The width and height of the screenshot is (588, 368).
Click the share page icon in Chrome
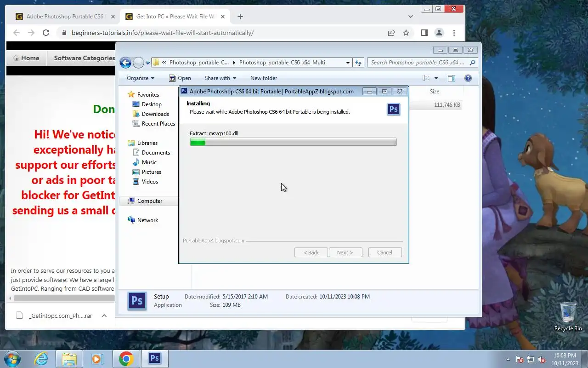pyautogui.click(x=391, y=33)
